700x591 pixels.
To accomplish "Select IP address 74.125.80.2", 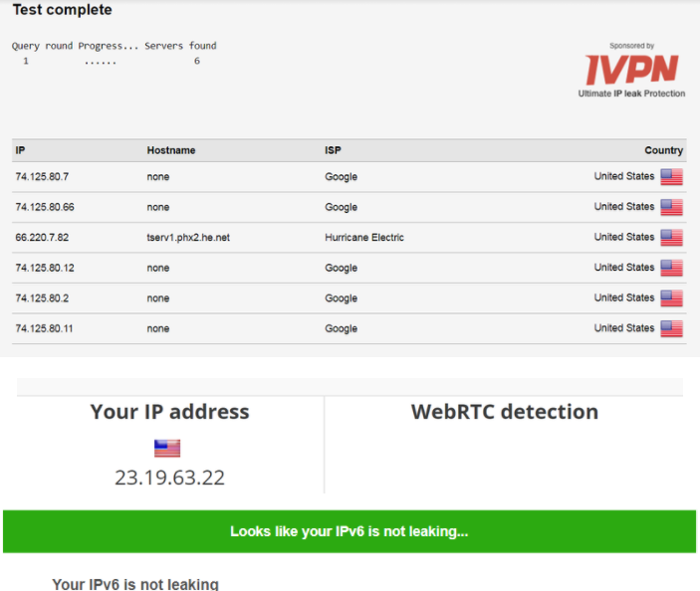I will [x=42, y=297].
